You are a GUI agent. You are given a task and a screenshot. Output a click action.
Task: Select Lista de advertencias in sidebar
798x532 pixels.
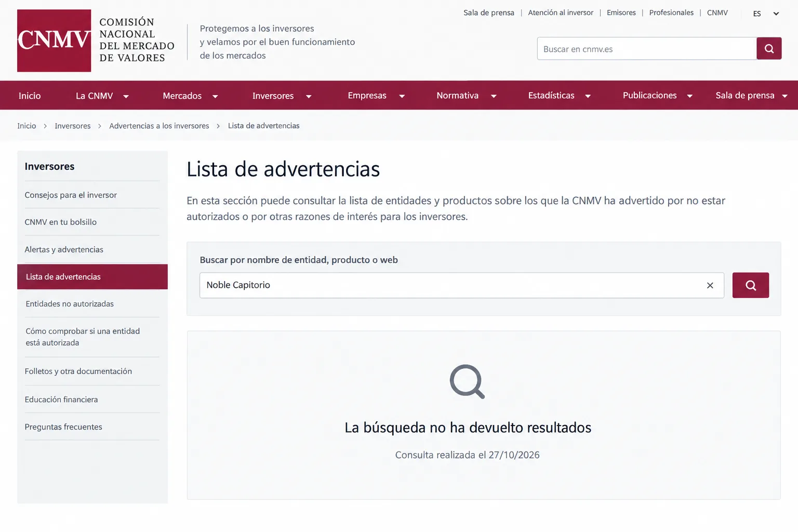click(92, 277)
